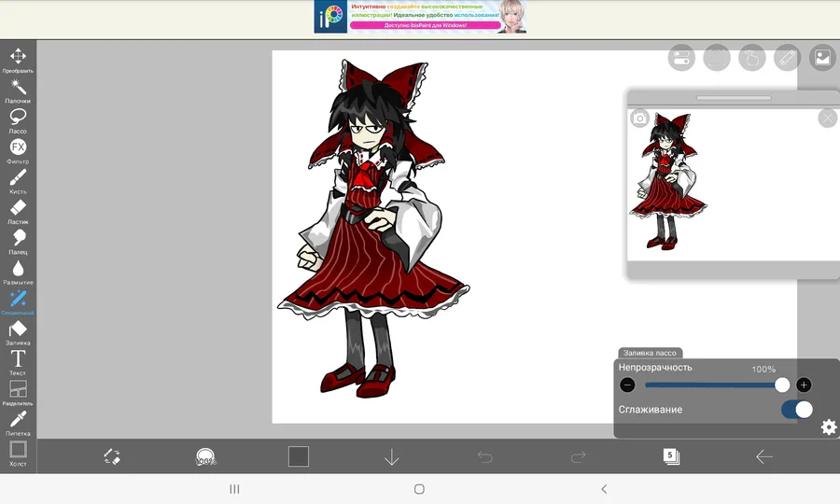Select the Text (Текст) tool
The image size is (840, 504).
point(18,363)
